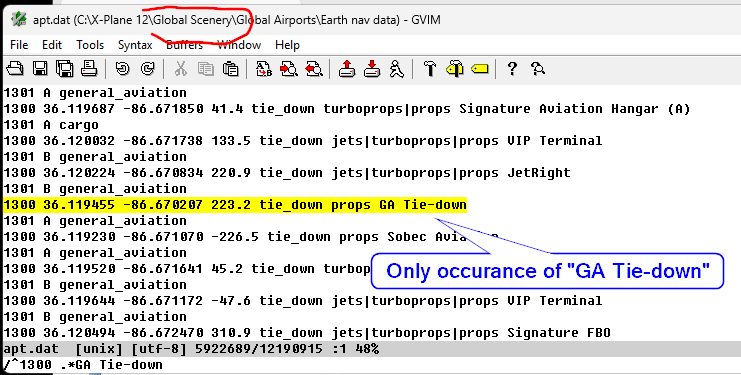
Task: Open the Edit menu
Action: pos(52,45)
